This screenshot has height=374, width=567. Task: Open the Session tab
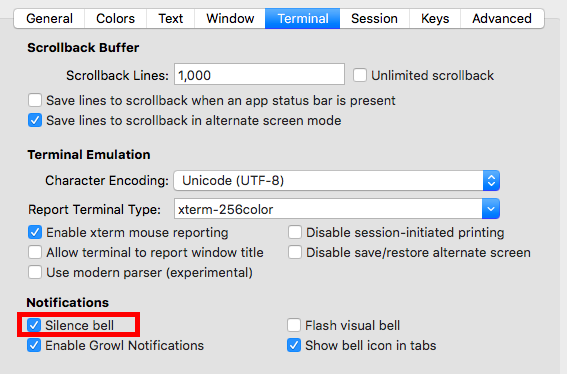pos(374,18)
